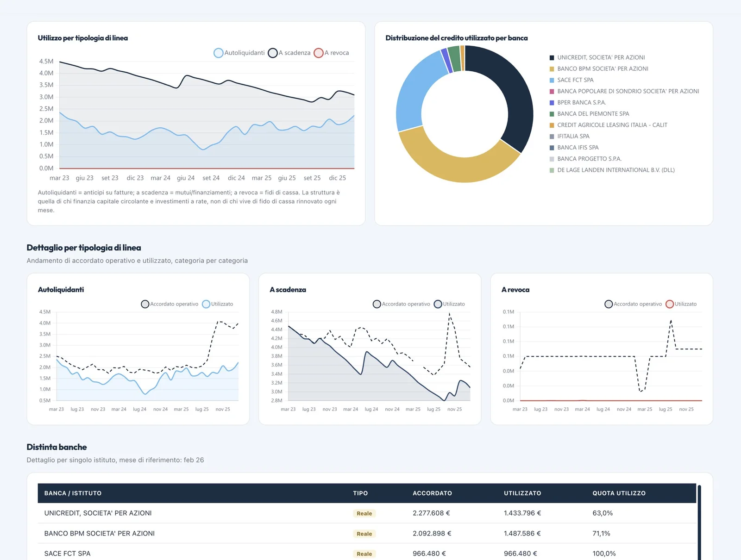741x560 pixels.
Task: Click the BANCA / ISTITUTO column header
Action: pos(73,493)
